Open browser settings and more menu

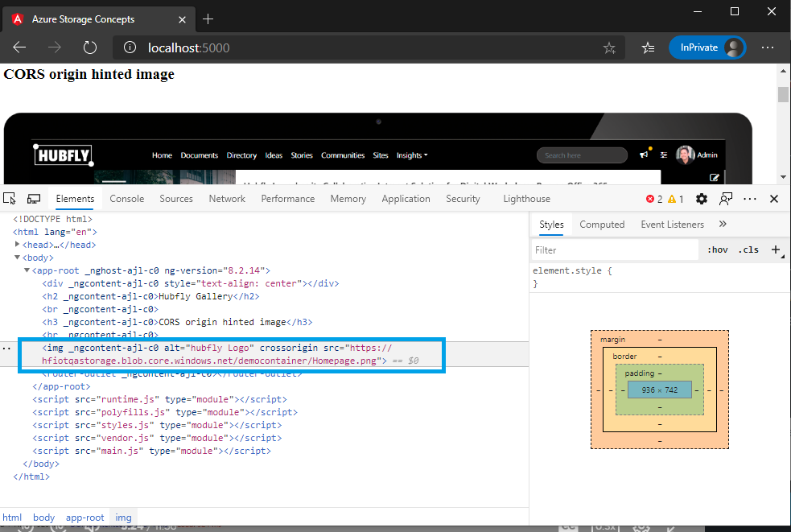coord(768,47)
